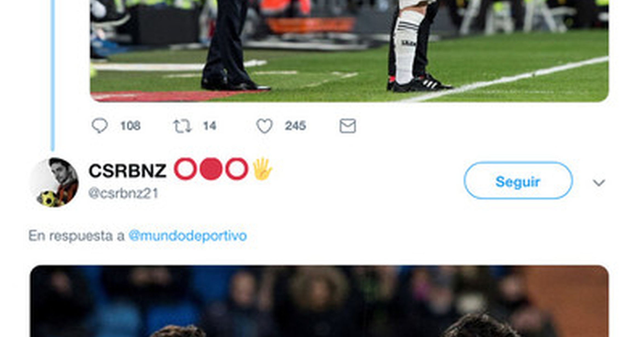Expand the chevron menu next to Seguir
Viewport: 644px width, 337px height.
pos(599,182)
